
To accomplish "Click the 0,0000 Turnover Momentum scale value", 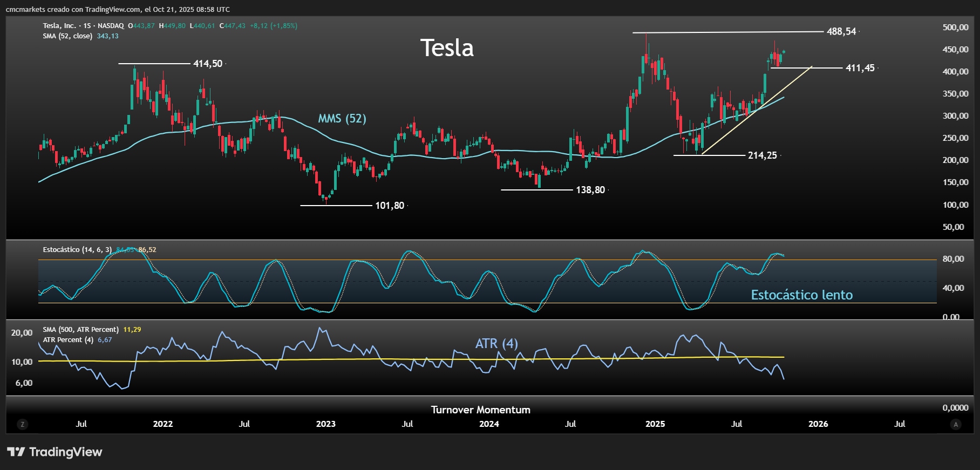I will [955, 408].
